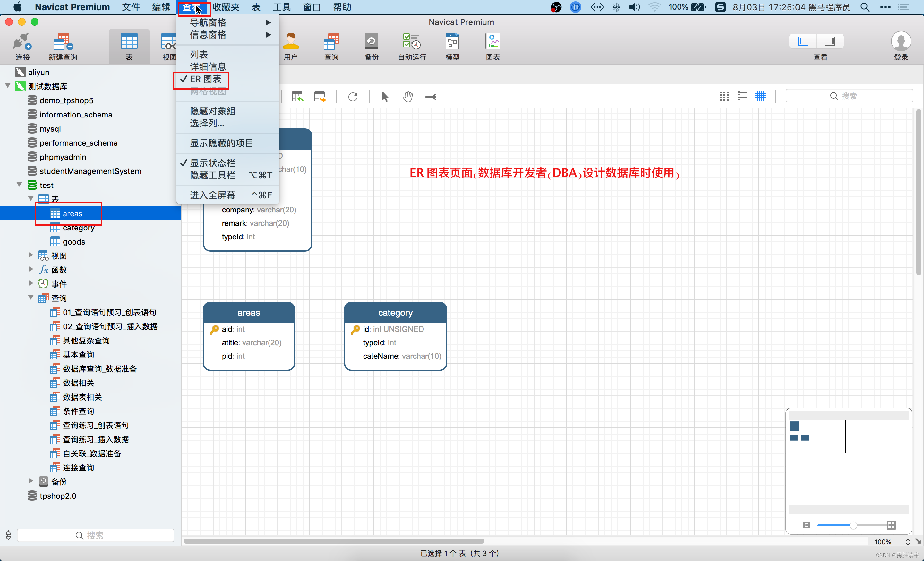This screenshot has height=561, width=924.
Task: Collapse the 测试数据库 connection node
Action: 7,86
